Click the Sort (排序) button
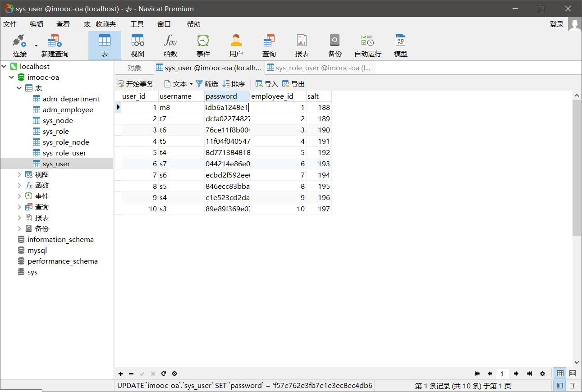The width and height of the screenshot is (582, 392). 234,84
